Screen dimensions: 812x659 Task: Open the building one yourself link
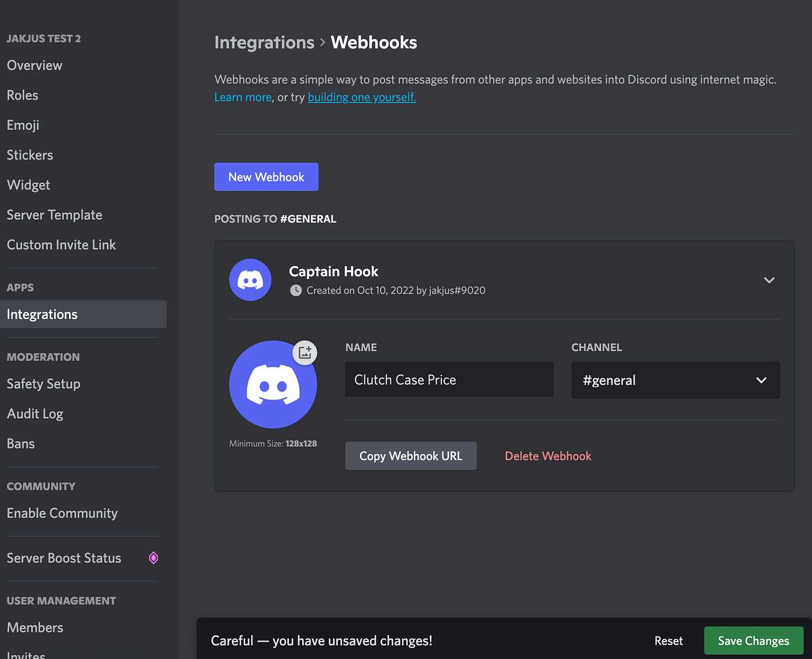[362, 97]
